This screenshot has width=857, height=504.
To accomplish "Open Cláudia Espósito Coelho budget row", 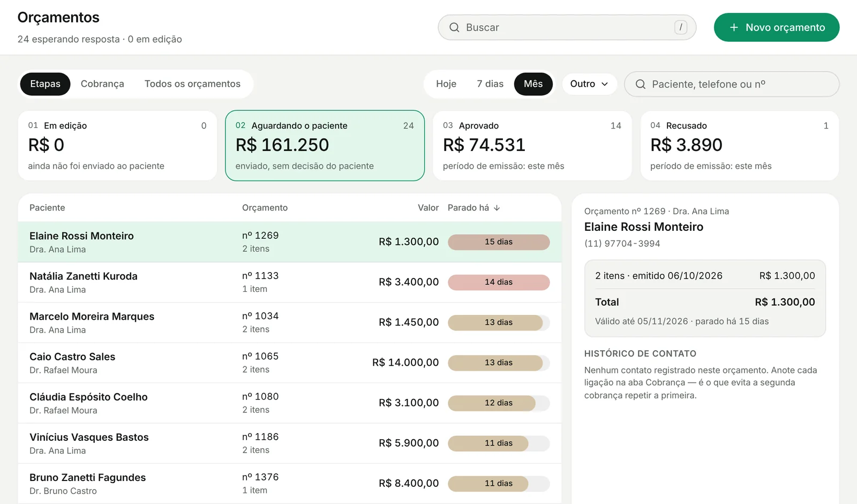I will (x=290, y=403).
